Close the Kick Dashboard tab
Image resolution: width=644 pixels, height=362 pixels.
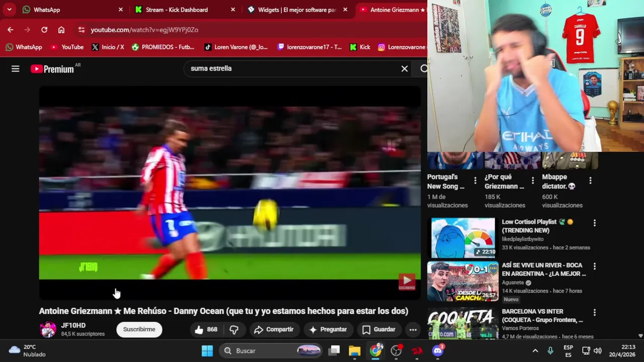(233, 10)
